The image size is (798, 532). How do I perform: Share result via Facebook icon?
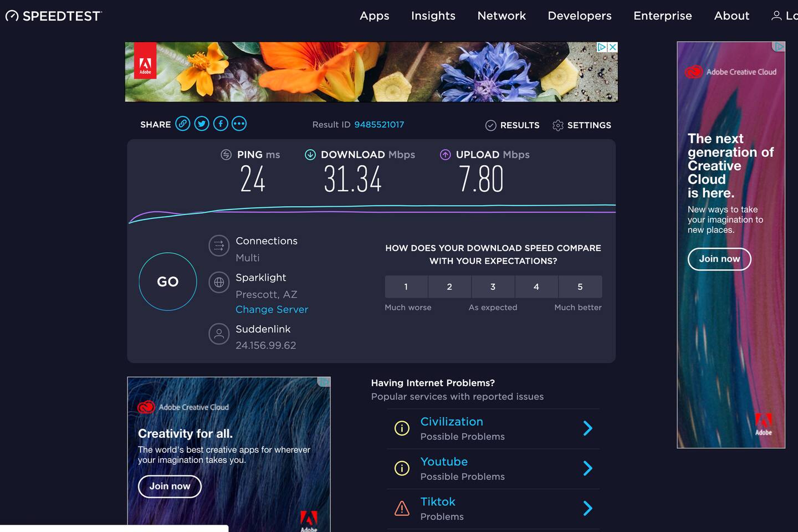(x=221, y=124)
